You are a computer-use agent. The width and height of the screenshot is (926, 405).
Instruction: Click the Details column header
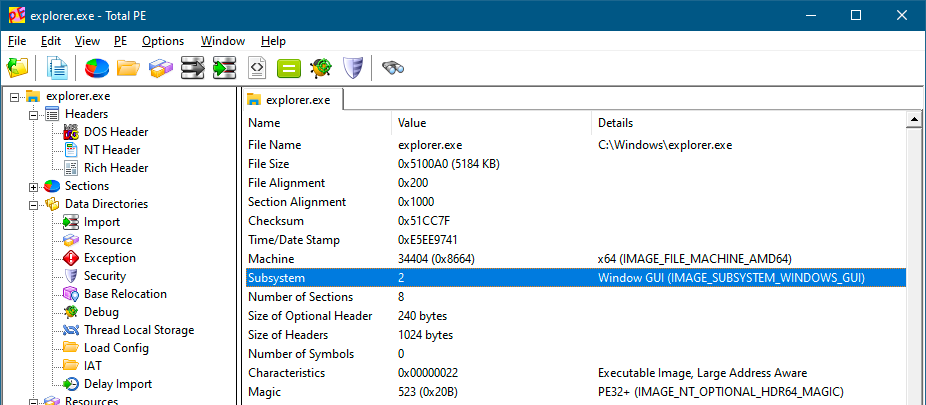point(615,123)
